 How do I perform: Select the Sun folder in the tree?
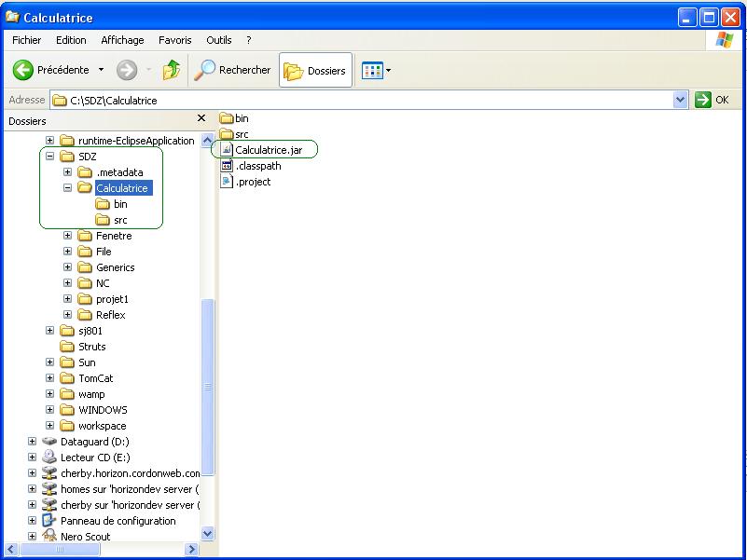[x=78, y=362]
